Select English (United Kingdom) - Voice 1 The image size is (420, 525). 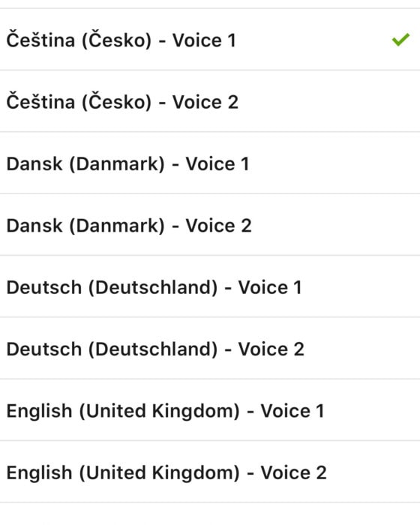tap(210, 410)
